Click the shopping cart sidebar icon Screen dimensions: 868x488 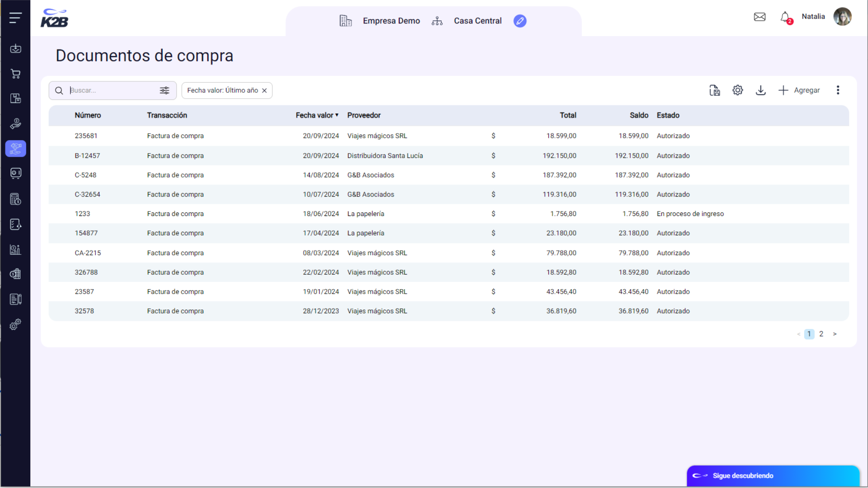(15, 74)
